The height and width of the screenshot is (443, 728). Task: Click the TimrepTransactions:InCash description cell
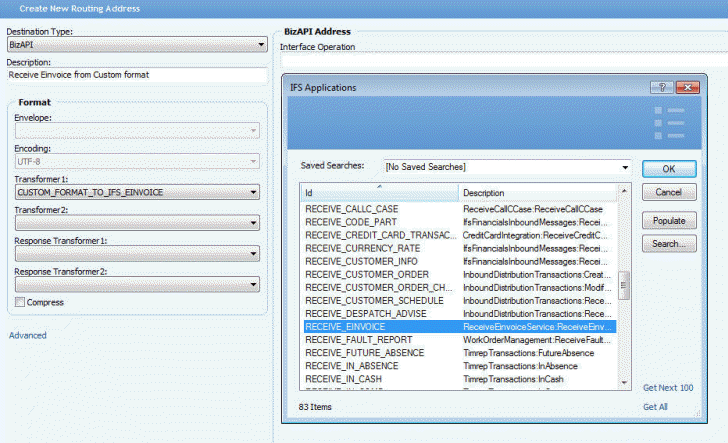click(x=513, y=379)
